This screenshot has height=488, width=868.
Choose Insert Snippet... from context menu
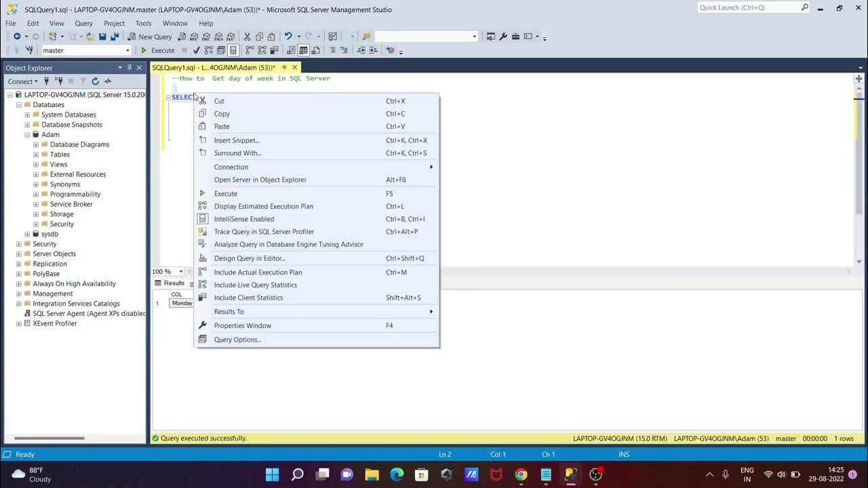(x=317, y=140)
